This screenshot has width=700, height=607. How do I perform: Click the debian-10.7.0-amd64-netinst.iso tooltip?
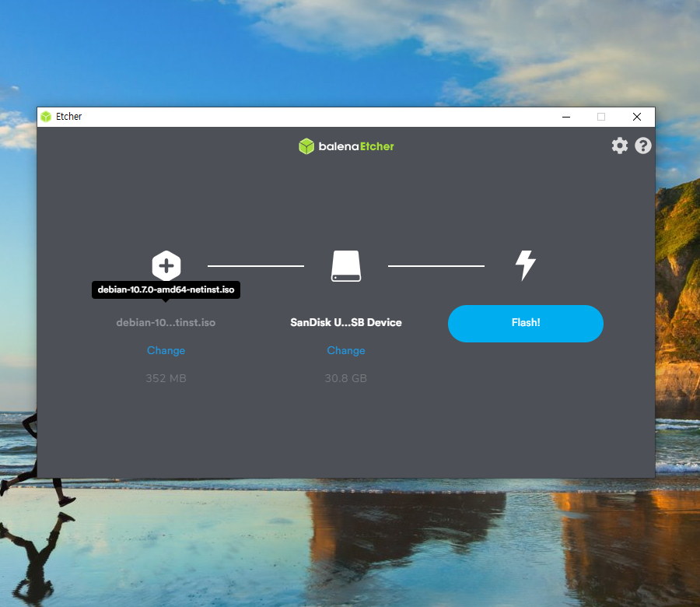tap(166, 289)
